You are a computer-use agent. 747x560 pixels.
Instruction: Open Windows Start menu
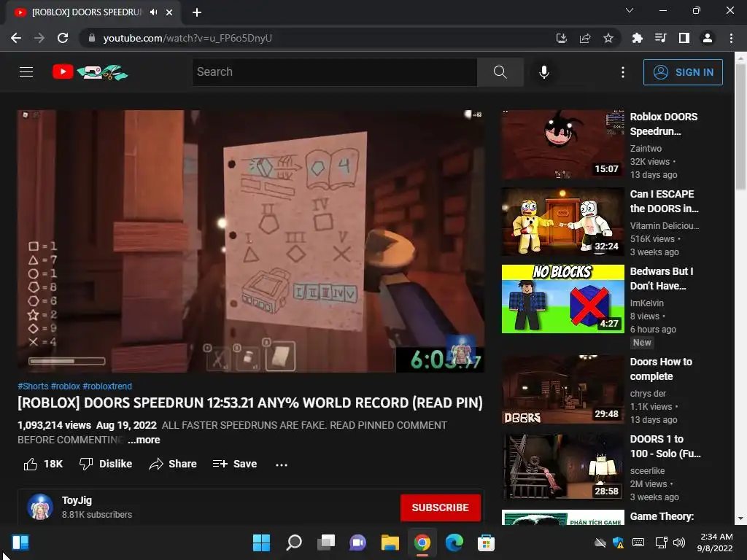pyautogui.click(x=261, y=542)
